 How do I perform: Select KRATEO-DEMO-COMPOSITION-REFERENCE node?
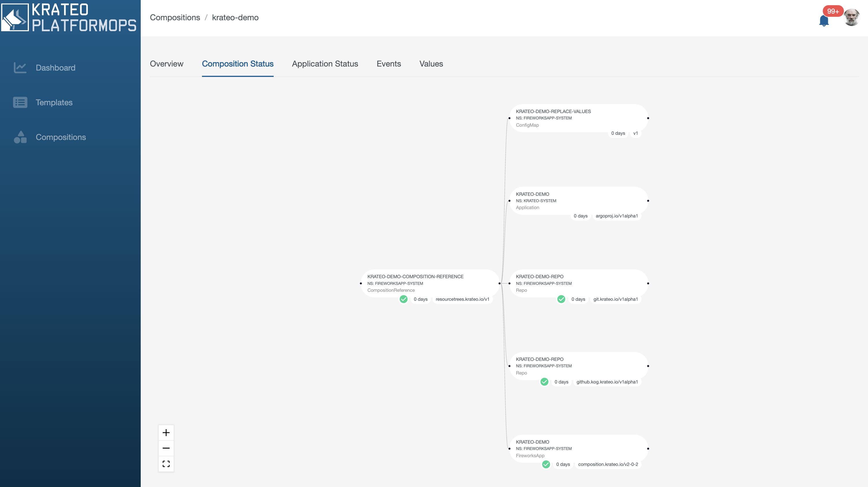[x=430, y=283]
